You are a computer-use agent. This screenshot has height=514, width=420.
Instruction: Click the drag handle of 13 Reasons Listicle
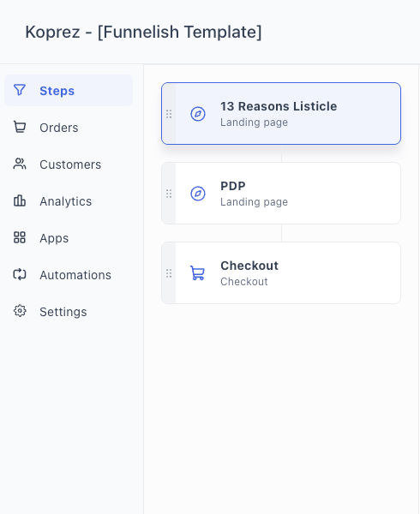pyautogui.click(x=169, y=114)
